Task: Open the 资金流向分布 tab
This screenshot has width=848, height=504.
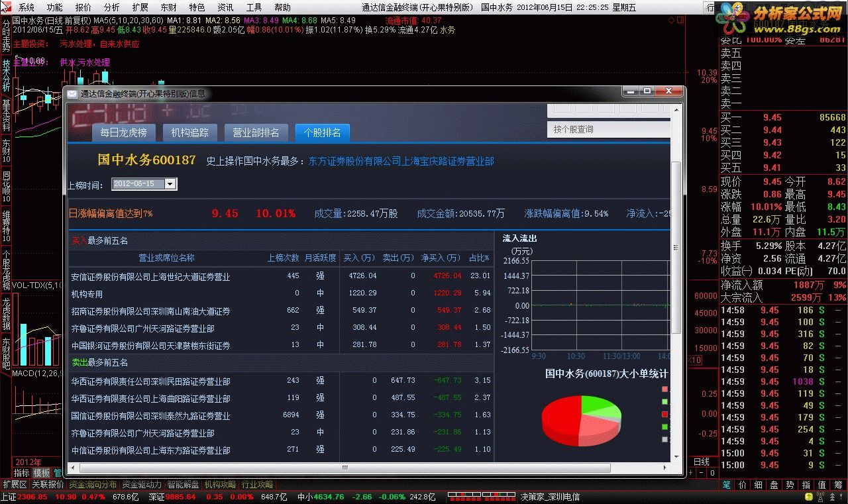Action: point(93,485)
